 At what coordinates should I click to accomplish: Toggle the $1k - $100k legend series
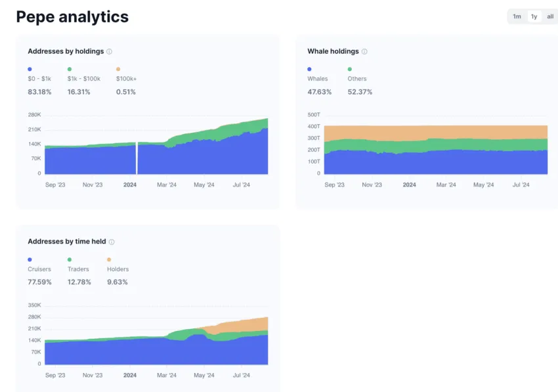tap(84, 79)
